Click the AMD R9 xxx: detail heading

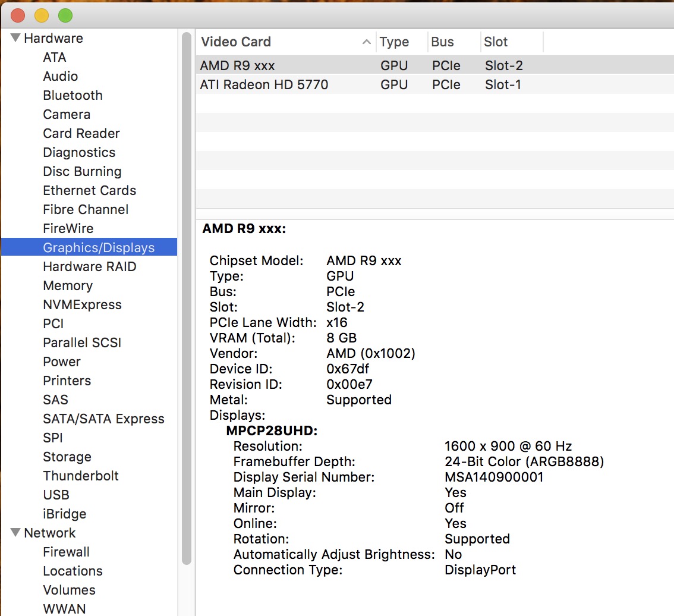pyautogui.click(x=244, y=228)
